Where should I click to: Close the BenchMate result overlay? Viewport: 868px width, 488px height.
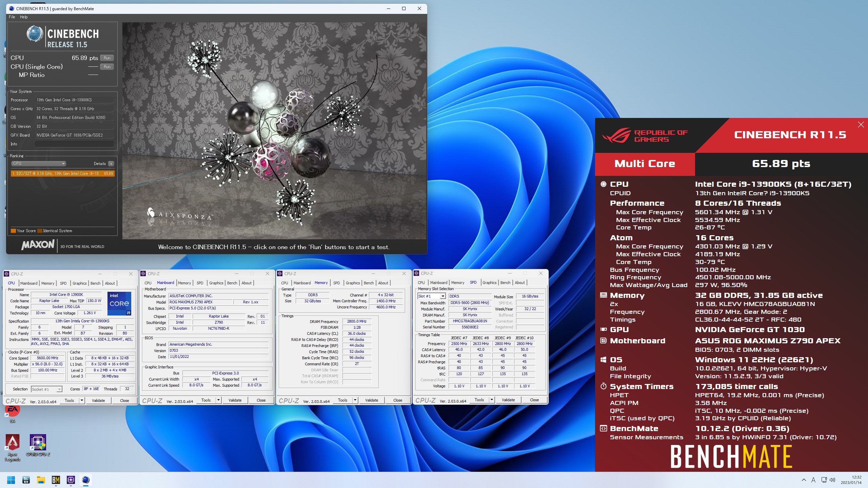pos(861,125)
